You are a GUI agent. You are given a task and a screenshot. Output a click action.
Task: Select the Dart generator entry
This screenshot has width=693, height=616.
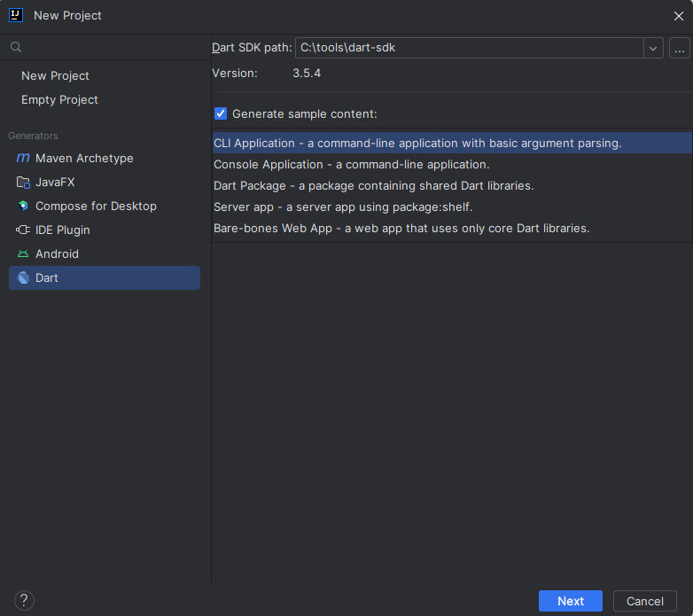coord(105,277)
